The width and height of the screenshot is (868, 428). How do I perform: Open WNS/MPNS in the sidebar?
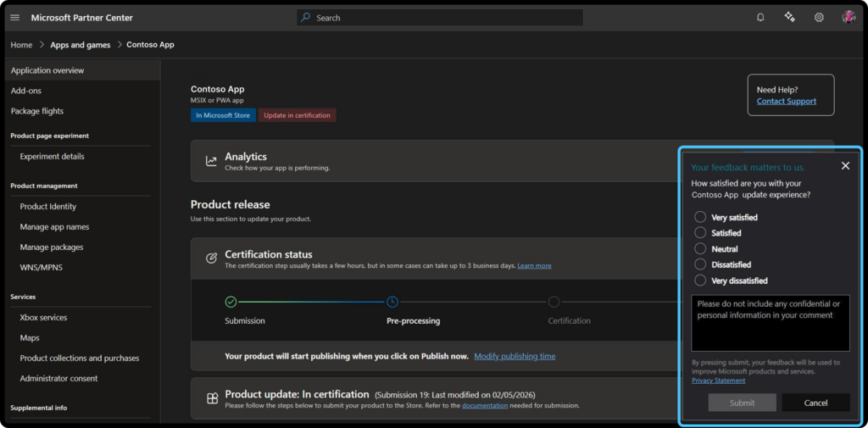point(41,268)
